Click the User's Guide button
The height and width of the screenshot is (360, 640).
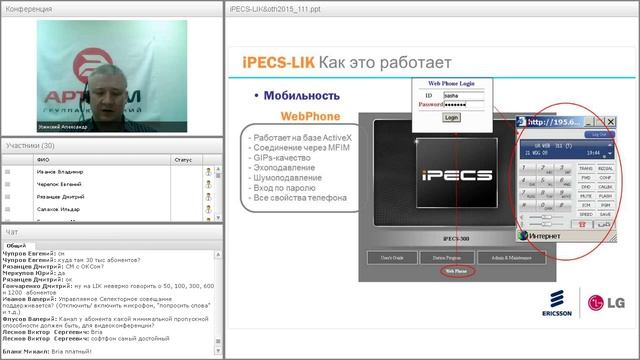[x=392, y=258]
